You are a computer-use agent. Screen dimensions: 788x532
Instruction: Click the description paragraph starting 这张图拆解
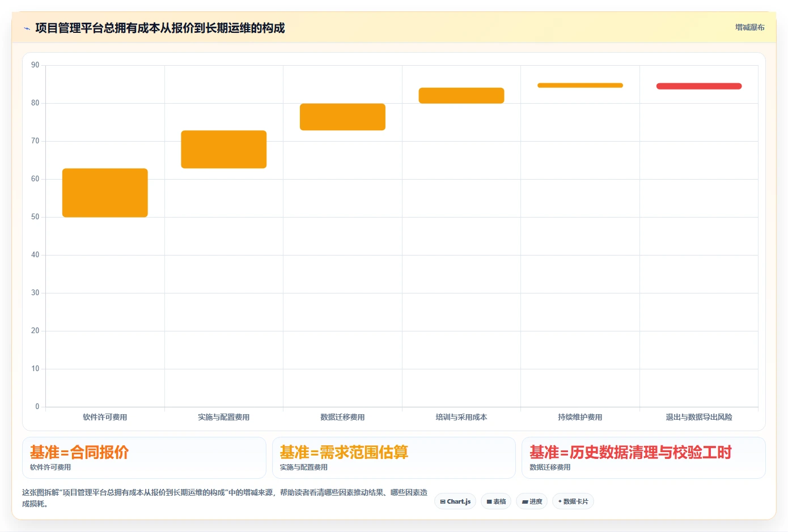(x=225, y=498)
